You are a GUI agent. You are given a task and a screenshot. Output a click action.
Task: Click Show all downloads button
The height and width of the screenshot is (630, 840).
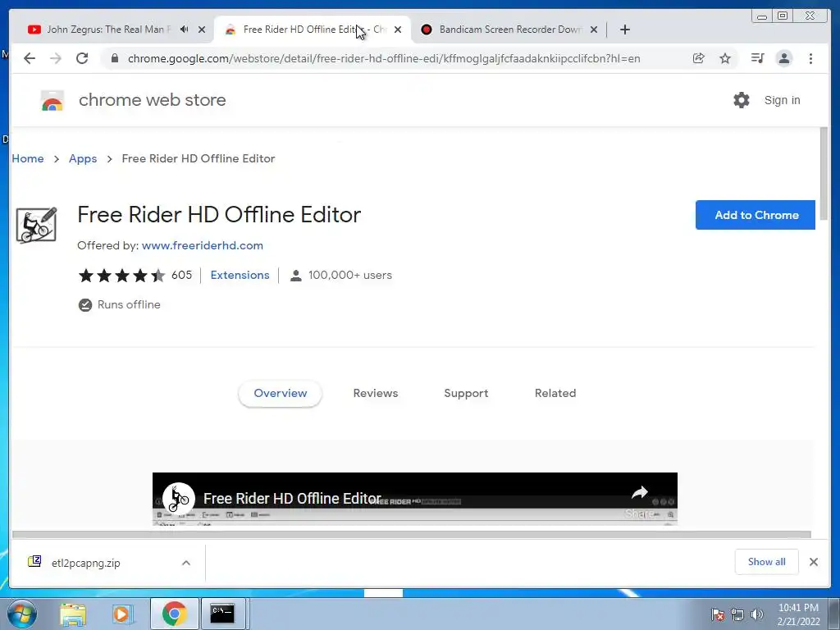pos(767,561)
